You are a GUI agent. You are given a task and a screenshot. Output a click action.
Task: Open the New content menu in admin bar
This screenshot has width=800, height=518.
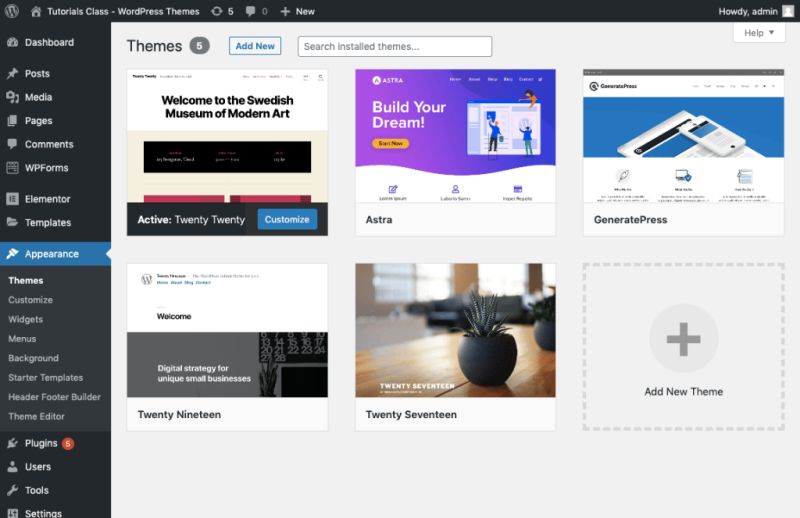tap(297, 11)
